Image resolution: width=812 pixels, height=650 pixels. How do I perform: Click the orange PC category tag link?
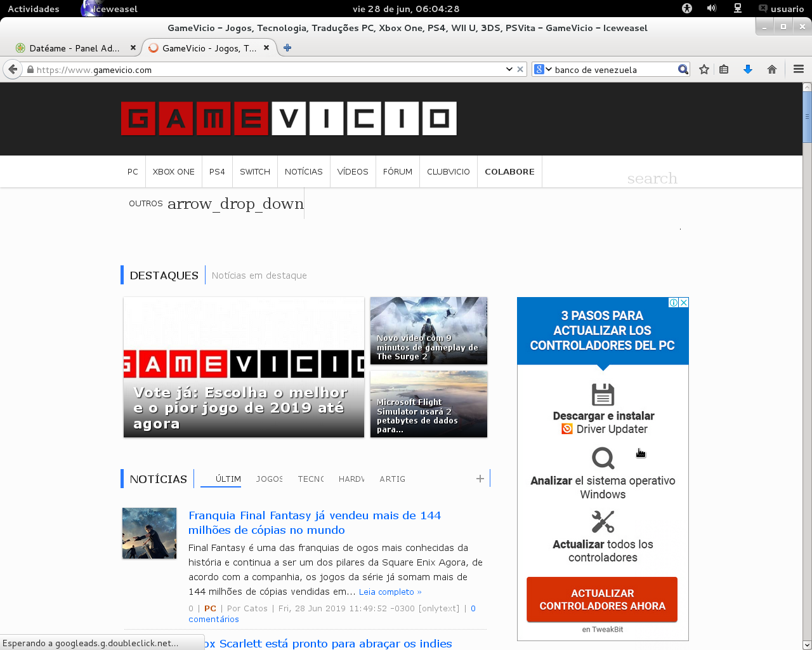point(210,608)
